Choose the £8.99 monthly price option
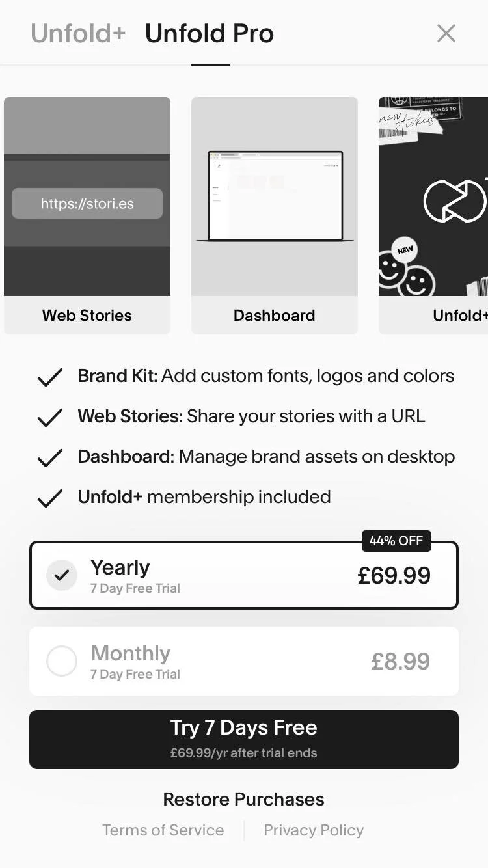The width and height of the screenshot is (488, 868). pyautogui.click(x=401, y=662)
